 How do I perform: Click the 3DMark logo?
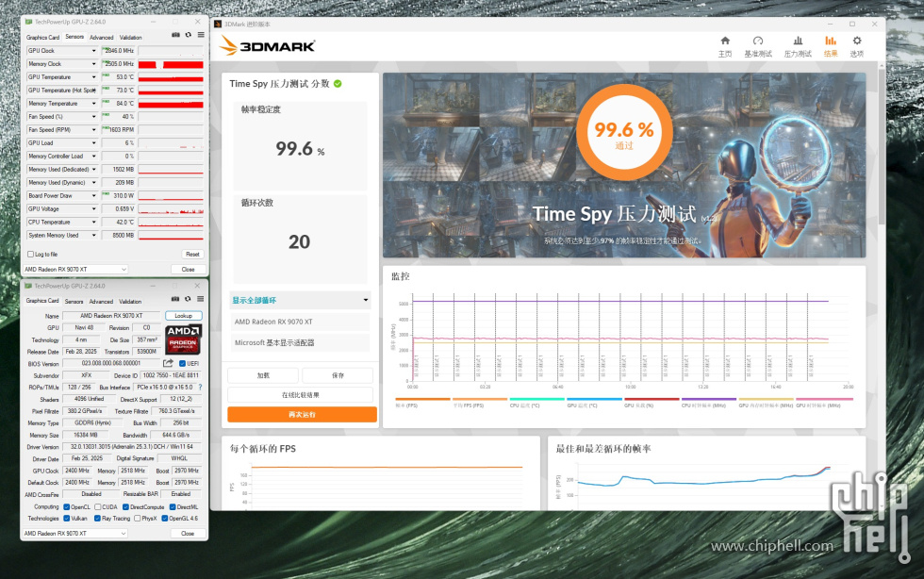click(268, 45)
